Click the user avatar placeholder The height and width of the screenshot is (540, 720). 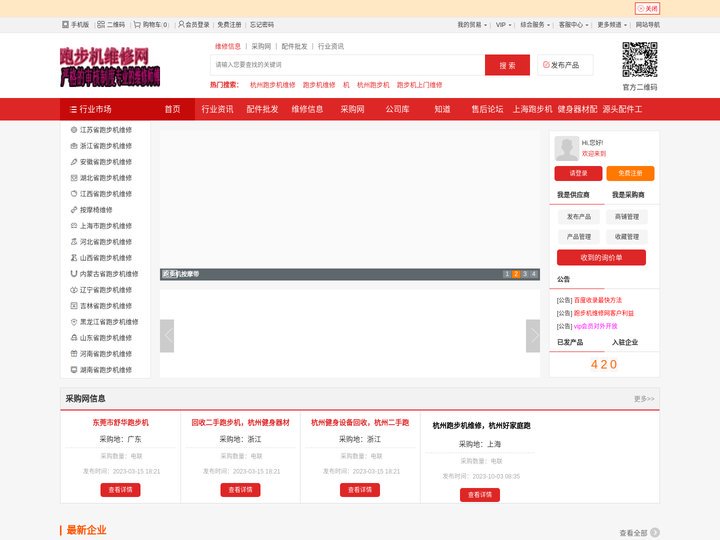[567, 148]
